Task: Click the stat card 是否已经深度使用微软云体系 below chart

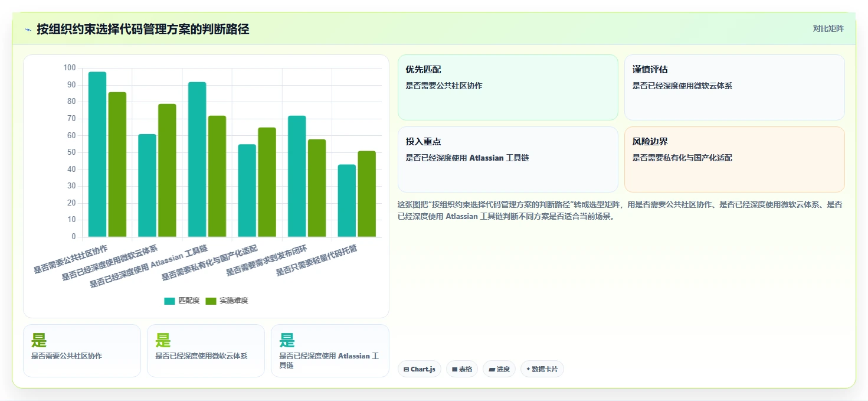Action: pyautogui.click(x=206, y=350)
